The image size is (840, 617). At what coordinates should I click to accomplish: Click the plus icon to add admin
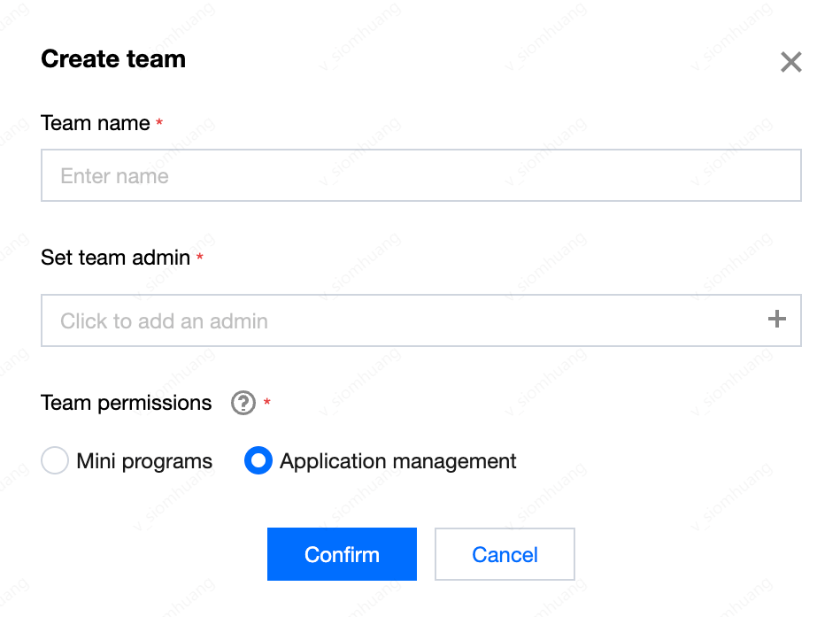point(776,320)
